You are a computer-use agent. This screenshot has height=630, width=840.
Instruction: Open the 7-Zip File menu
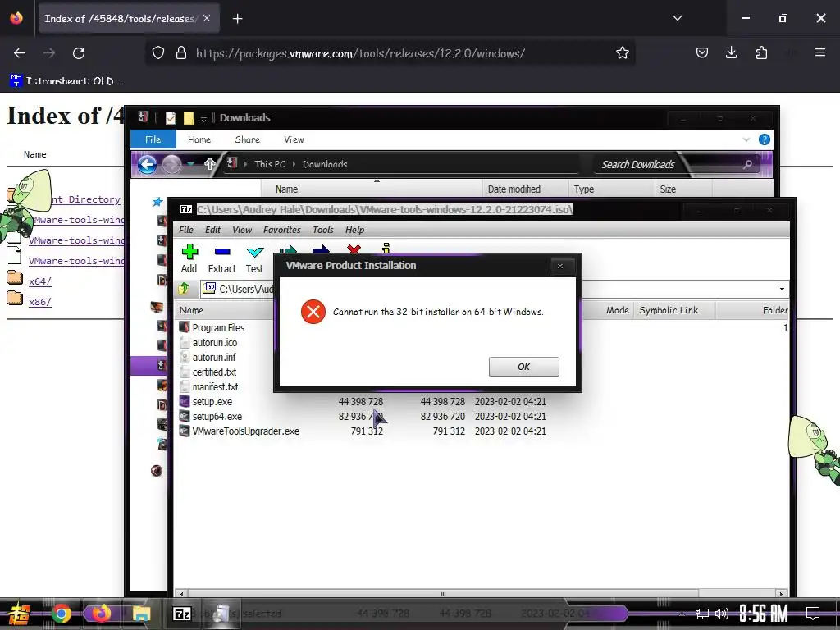(186, 230)
